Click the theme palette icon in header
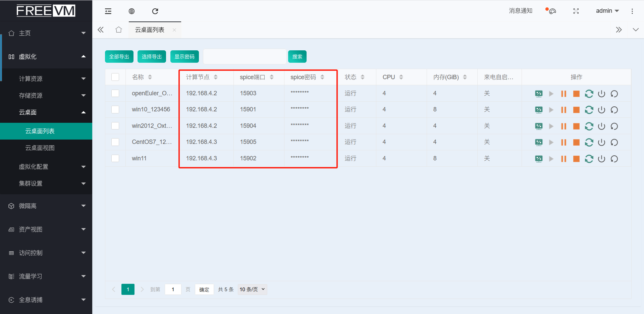The image size is (644, 314). point(552,11)
